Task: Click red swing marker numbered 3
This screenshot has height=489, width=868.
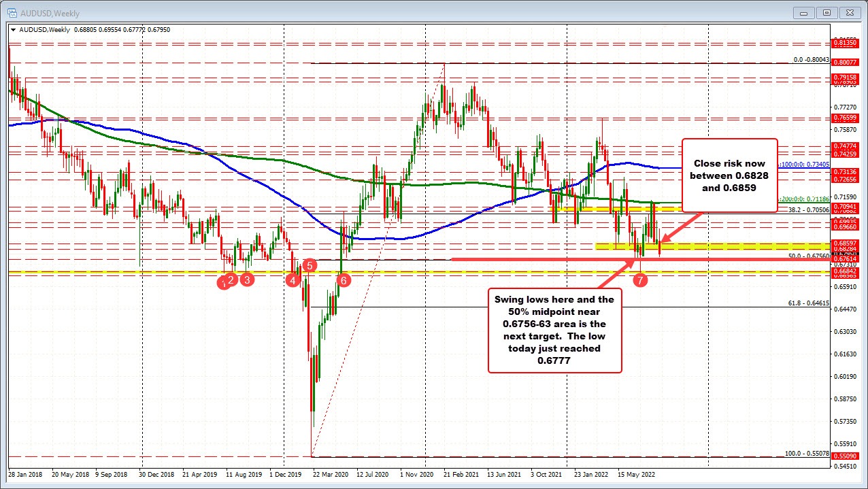Action: [247, 280]
